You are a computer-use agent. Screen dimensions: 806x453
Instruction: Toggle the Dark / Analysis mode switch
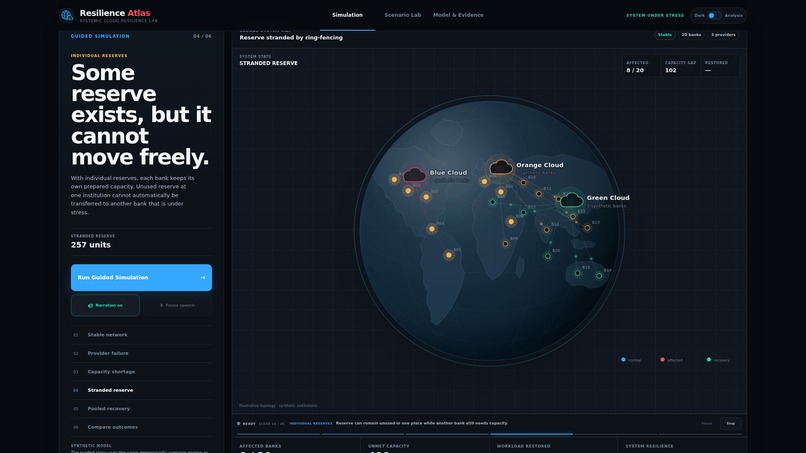[x=714, y=15]
